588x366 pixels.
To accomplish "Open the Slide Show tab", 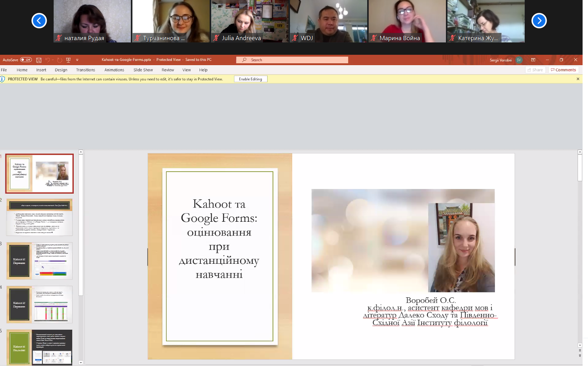I will click(143, 70).
